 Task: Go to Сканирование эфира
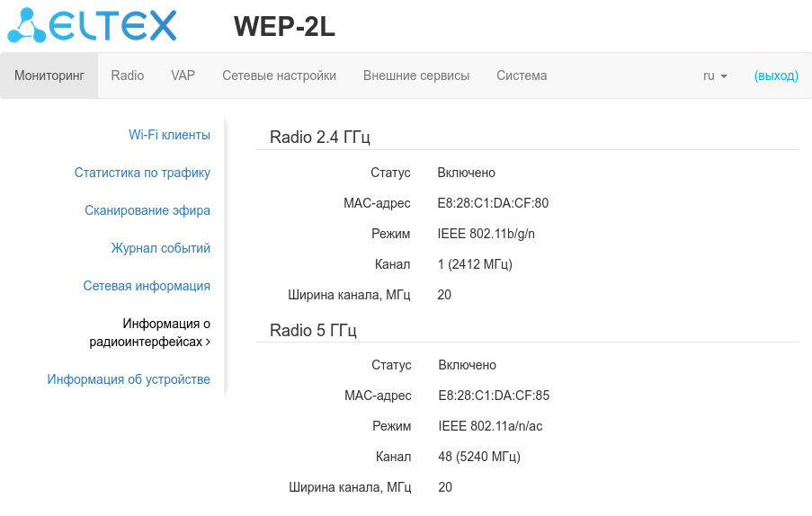(147, 210)
